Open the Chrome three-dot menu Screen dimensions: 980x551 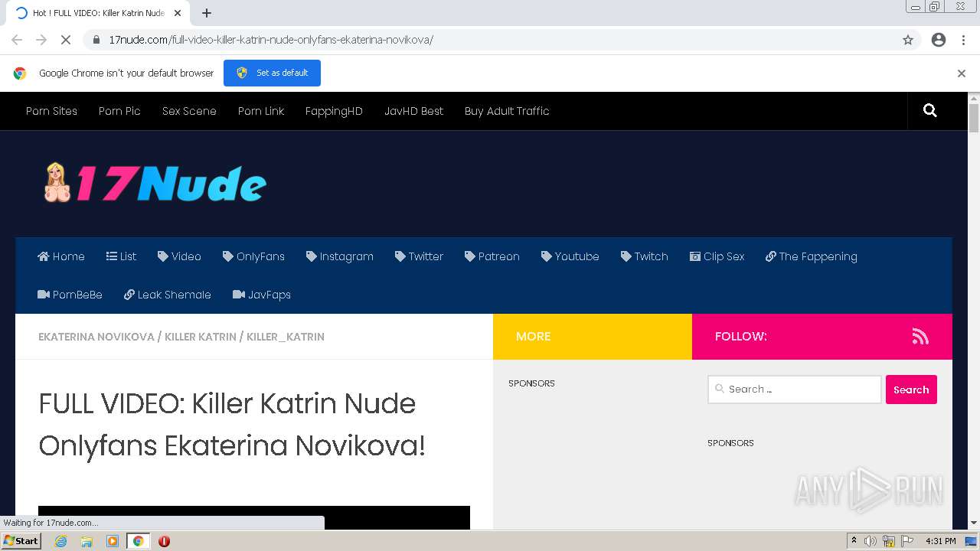(x=963, y=40)
